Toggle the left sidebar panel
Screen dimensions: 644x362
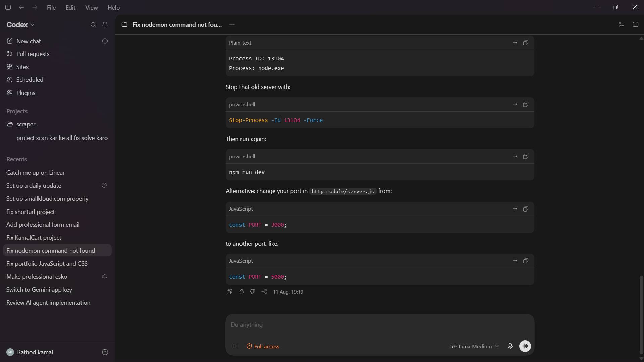click(8, 7)
